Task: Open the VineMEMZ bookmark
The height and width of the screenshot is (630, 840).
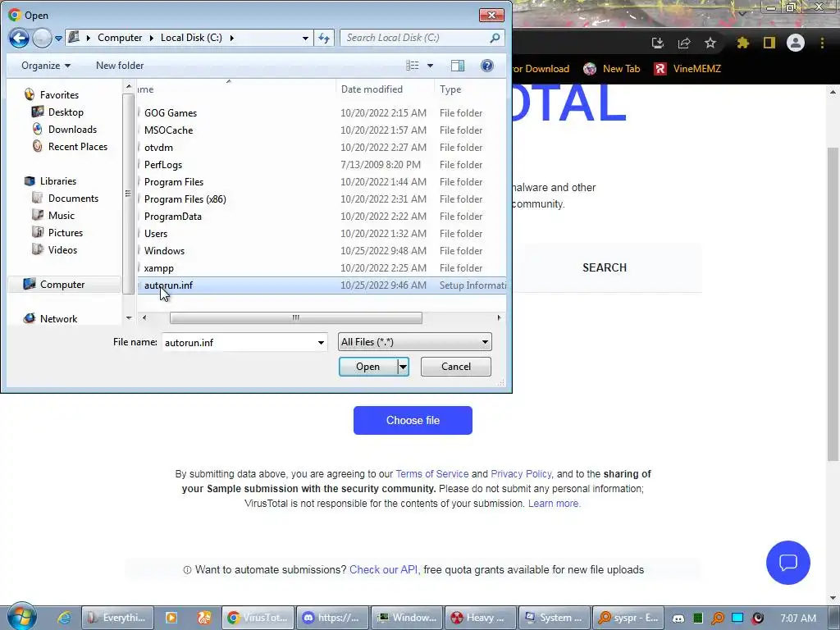Action: tap(687, 69)
